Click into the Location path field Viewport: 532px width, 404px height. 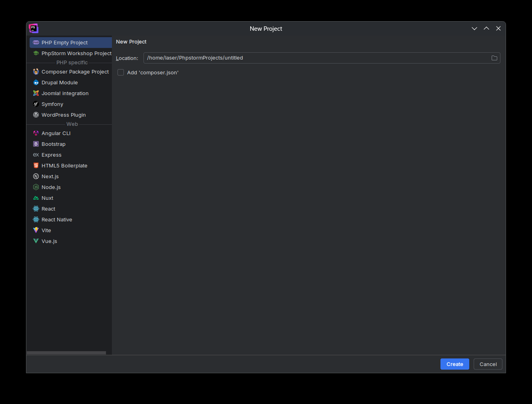tap(316, 58)
